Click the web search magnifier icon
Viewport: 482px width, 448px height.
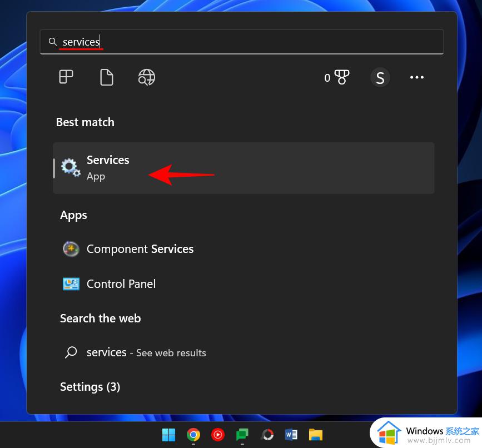(x=71, y=352)
